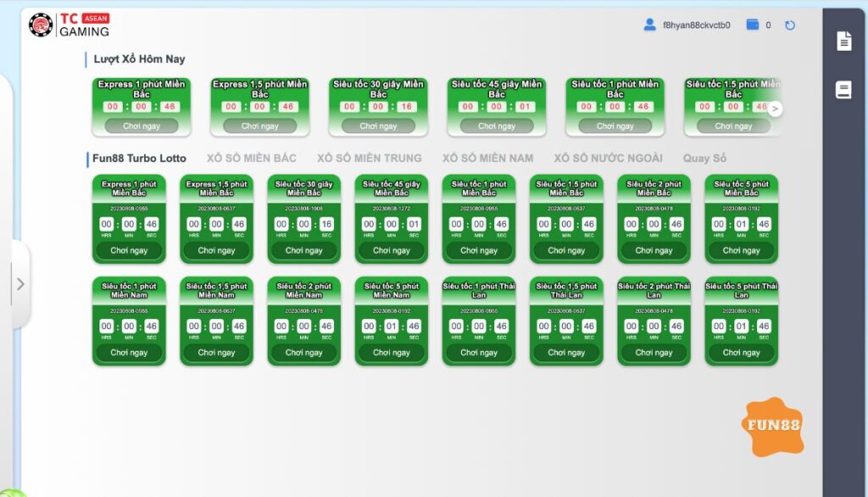Click username f8hyan88ckvctb0
This screenshot has height=497, width=868.
[x=697, y=25]
